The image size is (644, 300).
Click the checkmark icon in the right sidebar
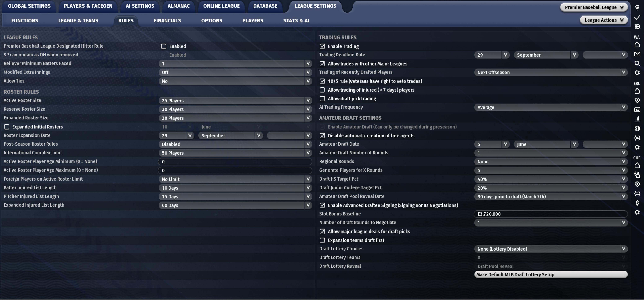[x=637, y=17]
